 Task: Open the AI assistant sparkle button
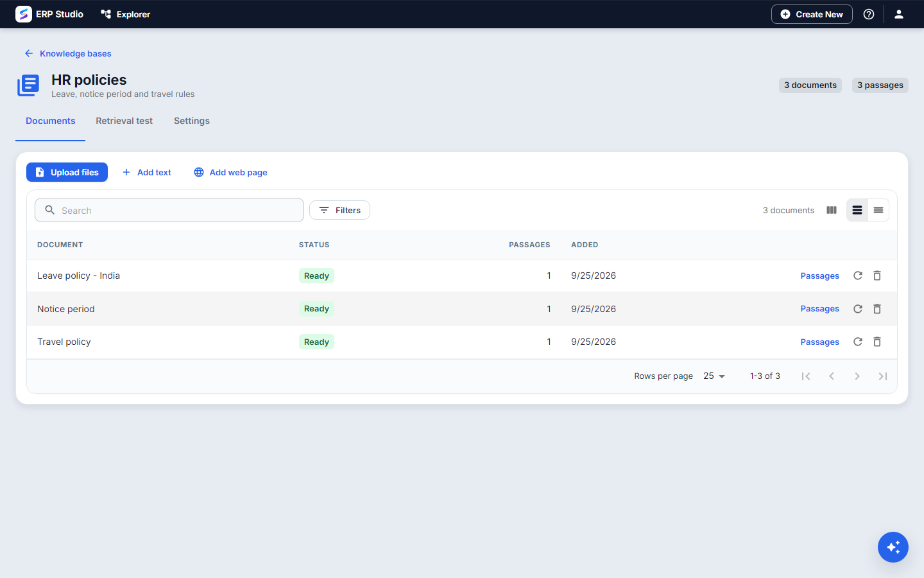coord(893,547)
